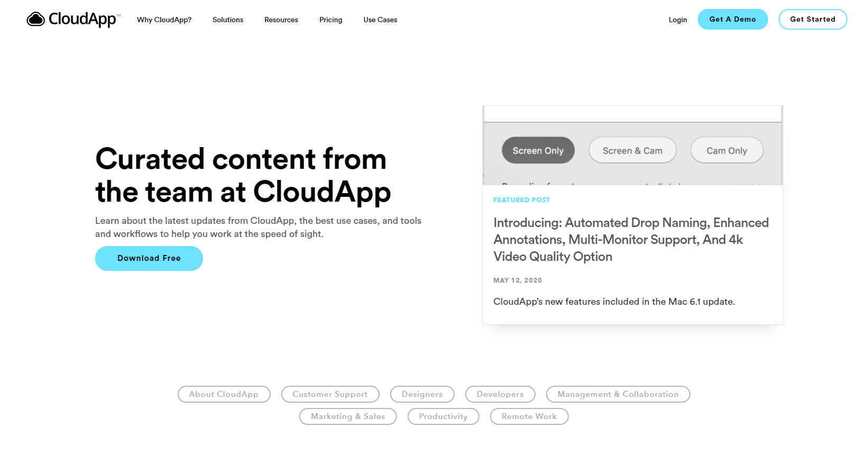Filter by About CloudApp category
This screenshot has height=454, width=868.
224,394
